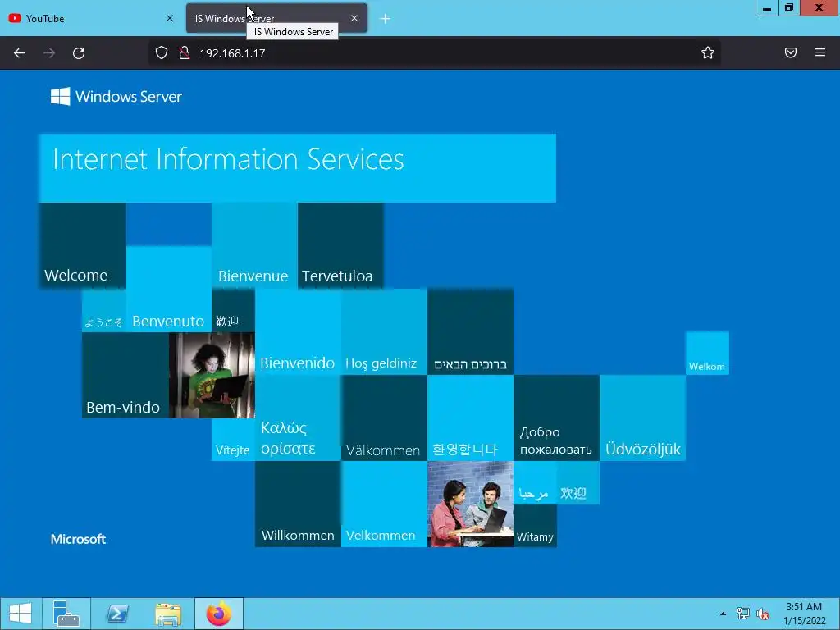The image size is (840, 630).
Task: Click the Internet Information Services banner
Action: pyautogui.click(x=297, y=168)
